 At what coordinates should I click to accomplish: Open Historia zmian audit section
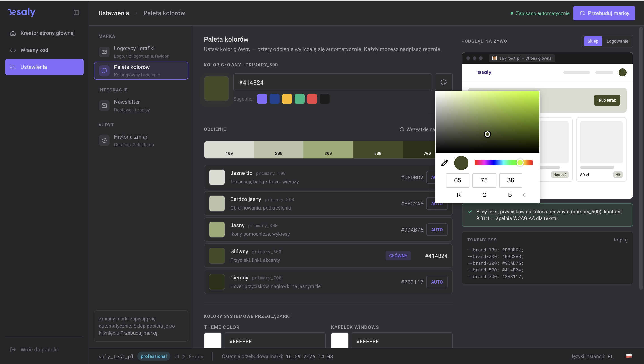(x=141, y=140)
